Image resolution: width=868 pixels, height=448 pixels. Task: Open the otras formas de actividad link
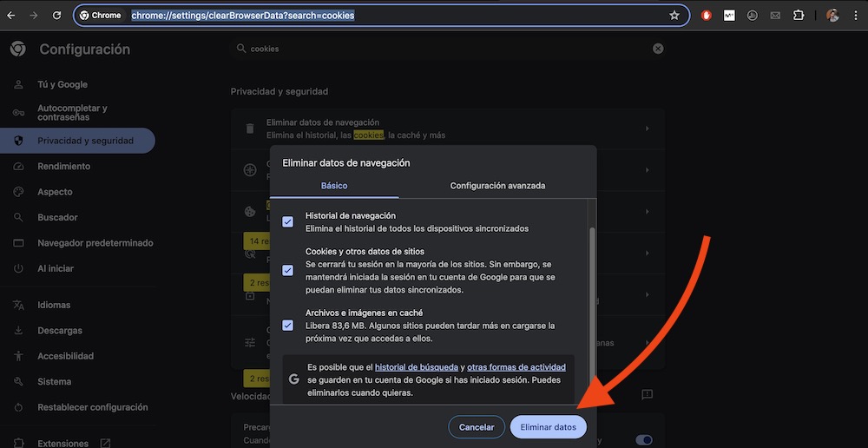tap(516, 367)
